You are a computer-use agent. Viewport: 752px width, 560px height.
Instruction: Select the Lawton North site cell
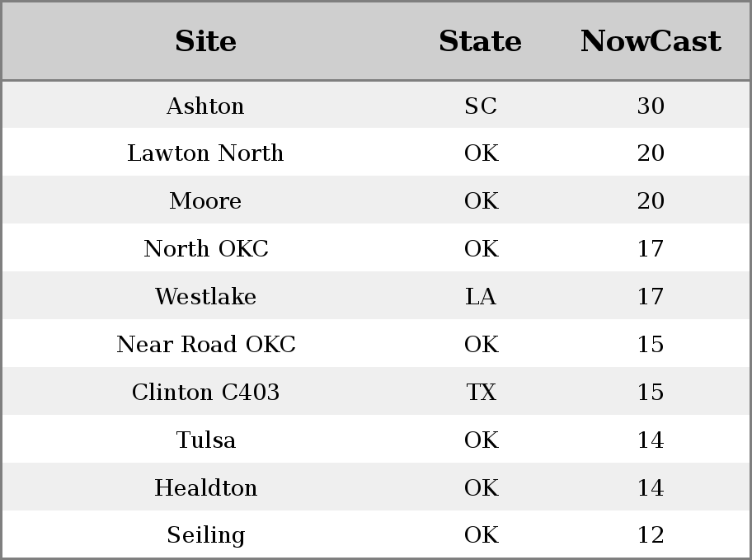point(205,153)
